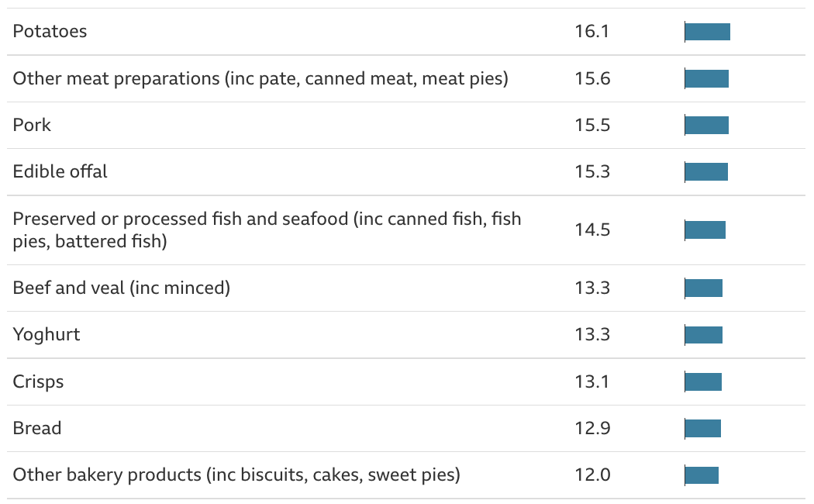Click Preserved or processed fish row text
814x504 pixels.
(x=267, y=230)
